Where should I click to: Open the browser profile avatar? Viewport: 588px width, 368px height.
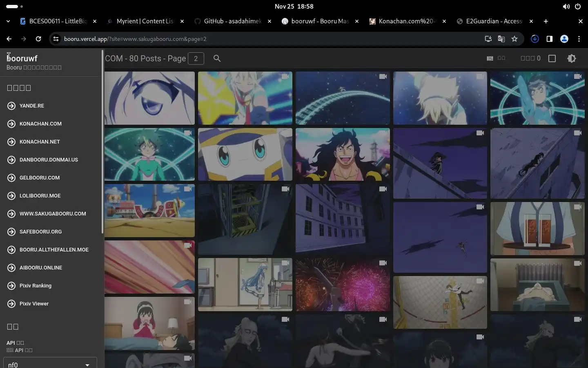[564, 39]
